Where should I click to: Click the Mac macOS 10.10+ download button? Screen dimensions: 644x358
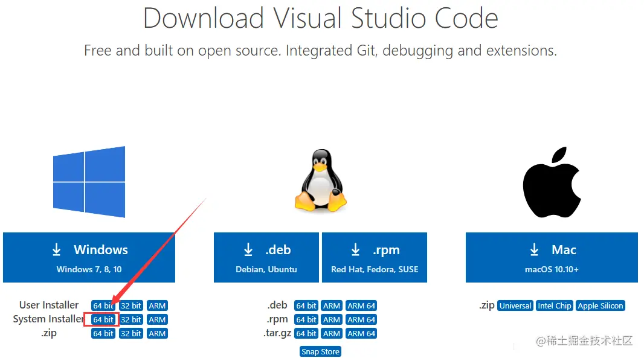coord(552,257)
